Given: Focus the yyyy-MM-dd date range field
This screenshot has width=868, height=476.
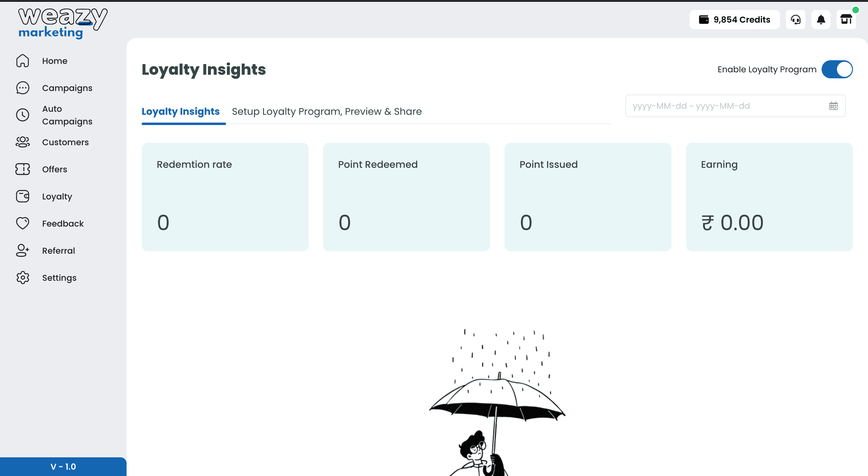Looking at the screenshot, I should click(735, 106).
